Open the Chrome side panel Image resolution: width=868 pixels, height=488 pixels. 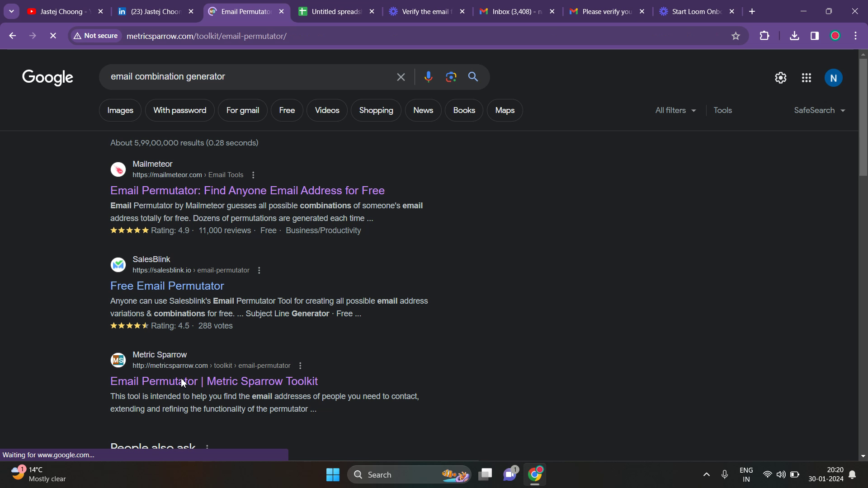coord(815,36)
